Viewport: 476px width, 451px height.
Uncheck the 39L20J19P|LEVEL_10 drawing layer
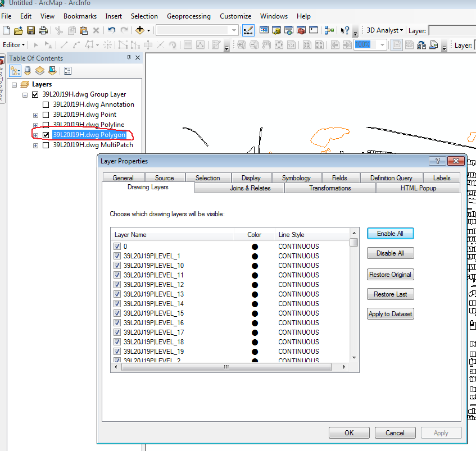tap(117, 266)
